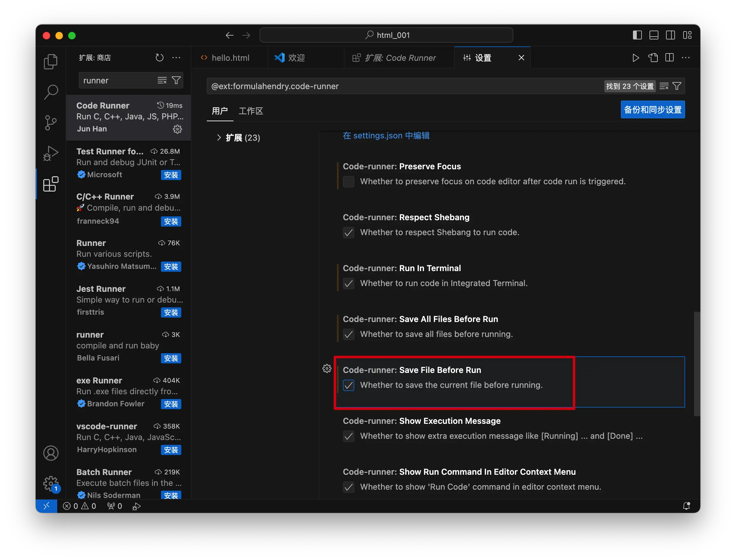Open ports forwarded status item
The image size is (736, 560).
(x=114, y=506)
